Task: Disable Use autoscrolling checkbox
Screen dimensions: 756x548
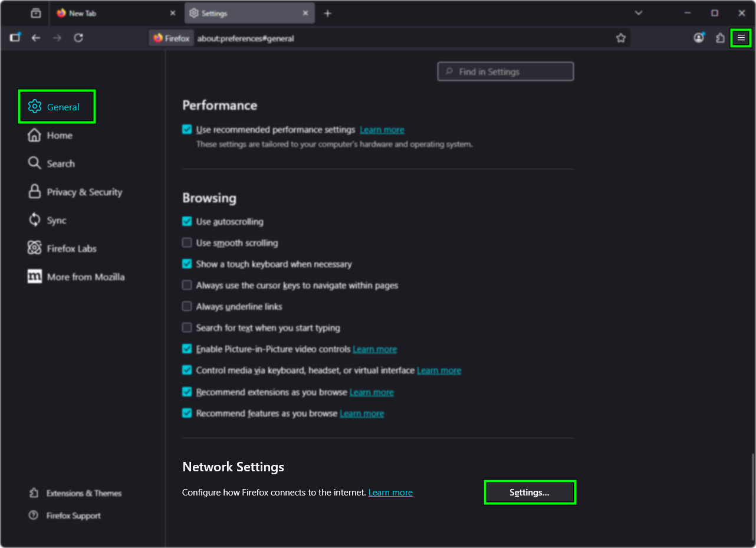Action: click(187, 221)
